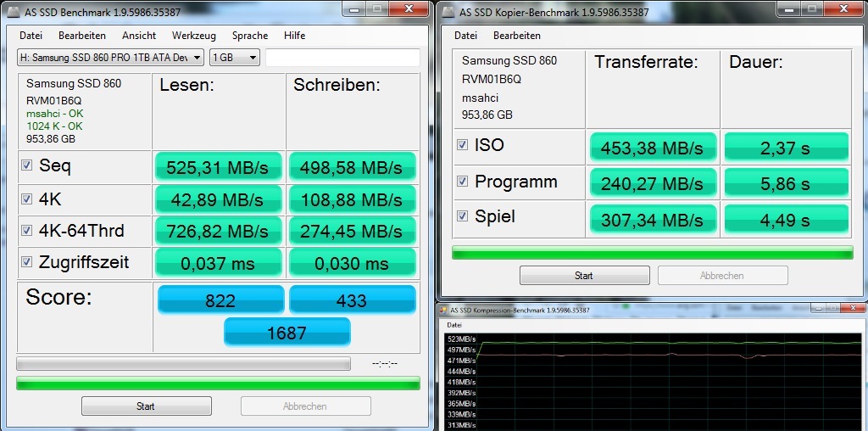Viewport: 868px width, 431px height.
Task: Click the 0,037 ms access time
Action: (x=219, y=263)
